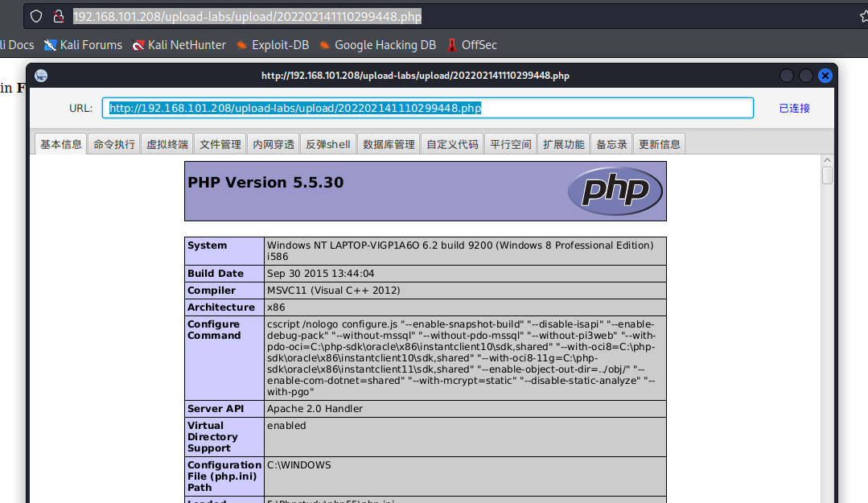The height and width of the screenshot is (503, 868).
Task: Switch to the 自定义代码 tab
Action: click(452, 145)
